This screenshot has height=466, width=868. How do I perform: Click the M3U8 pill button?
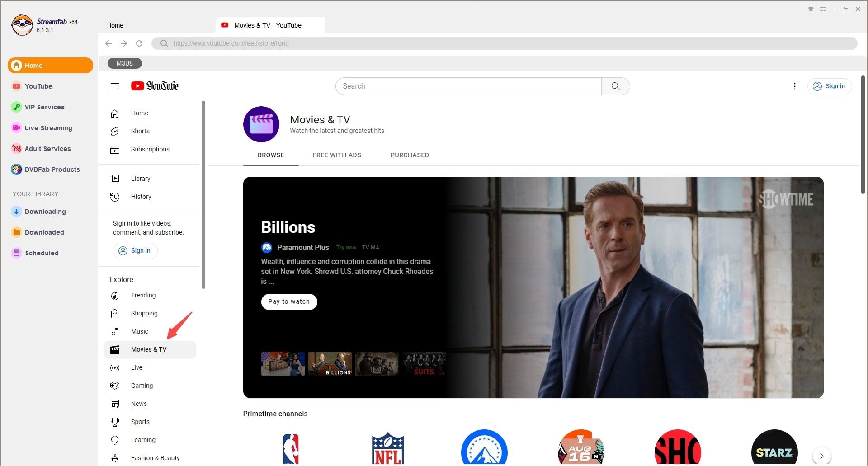click(125, 64)
